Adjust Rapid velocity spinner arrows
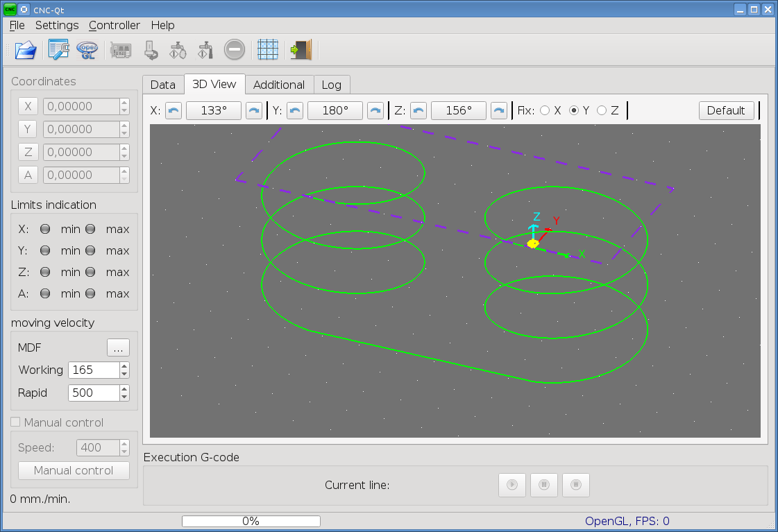The width and height of the screenshot is (778, 532). tap(124, 393)
